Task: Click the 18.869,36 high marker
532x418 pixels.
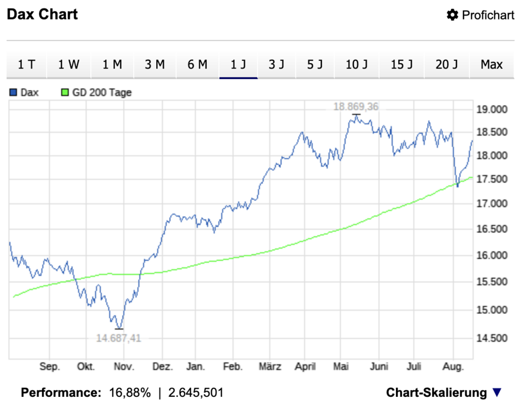Action: point(356,106)
